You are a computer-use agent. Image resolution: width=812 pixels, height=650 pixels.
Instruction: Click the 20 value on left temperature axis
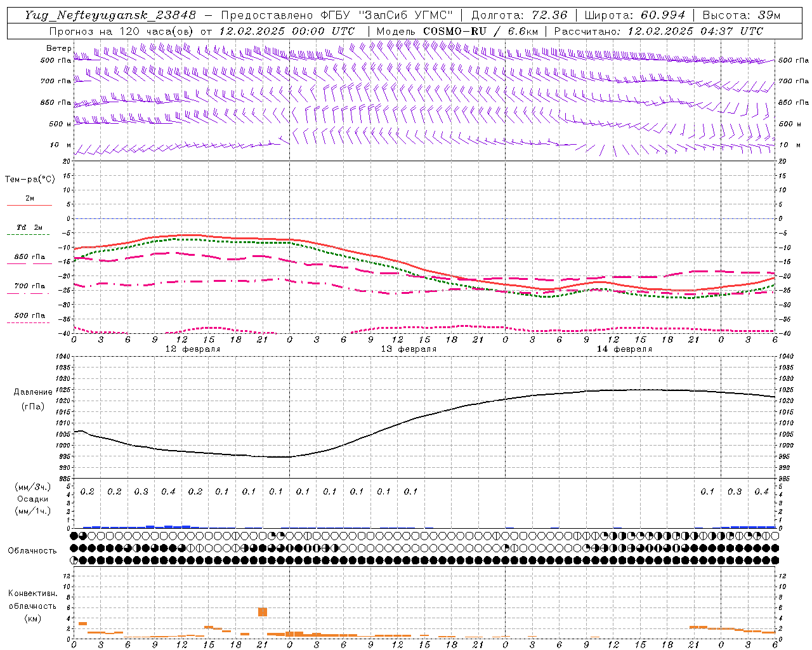(x=66, y=162)
